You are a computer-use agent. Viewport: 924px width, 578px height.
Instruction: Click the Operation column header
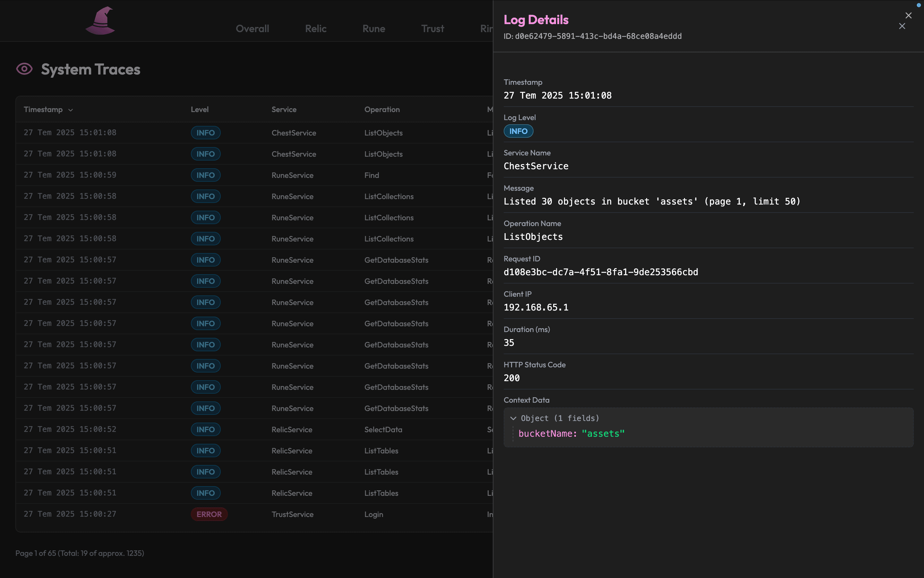coord(382,109)
